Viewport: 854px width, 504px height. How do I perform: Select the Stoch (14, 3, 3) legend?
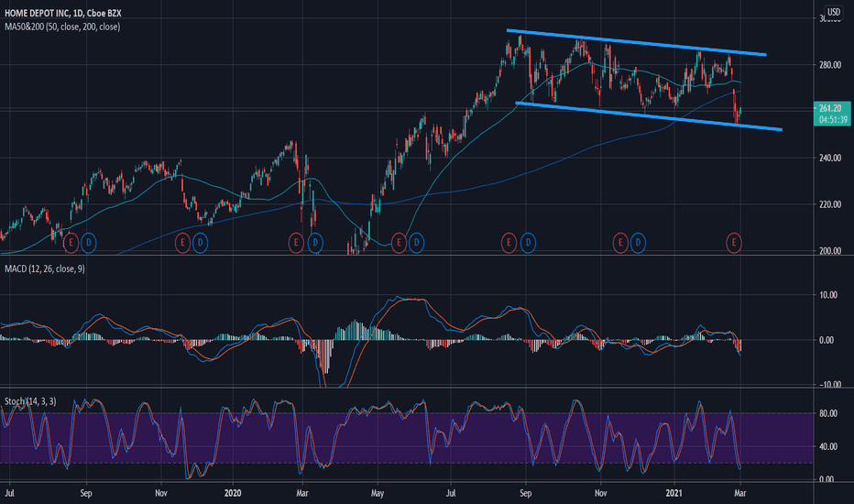[30, 401]
